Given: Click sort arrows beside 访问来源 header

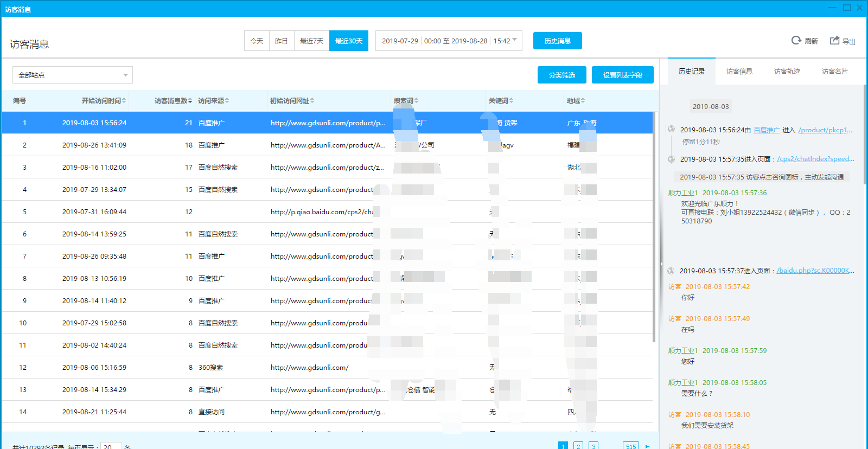Looking at the screenshot, I should coord(227,101).
